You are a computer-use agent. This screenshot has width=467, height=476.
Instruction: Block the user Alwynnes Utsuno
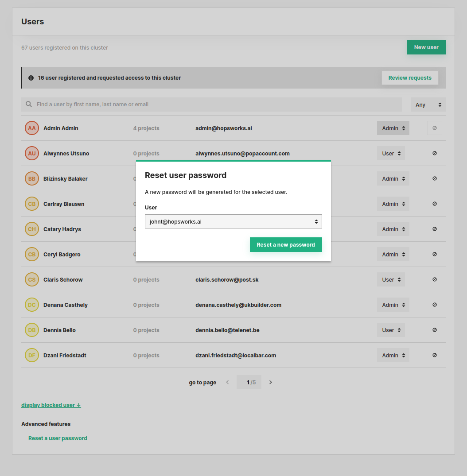click(434, 153)
